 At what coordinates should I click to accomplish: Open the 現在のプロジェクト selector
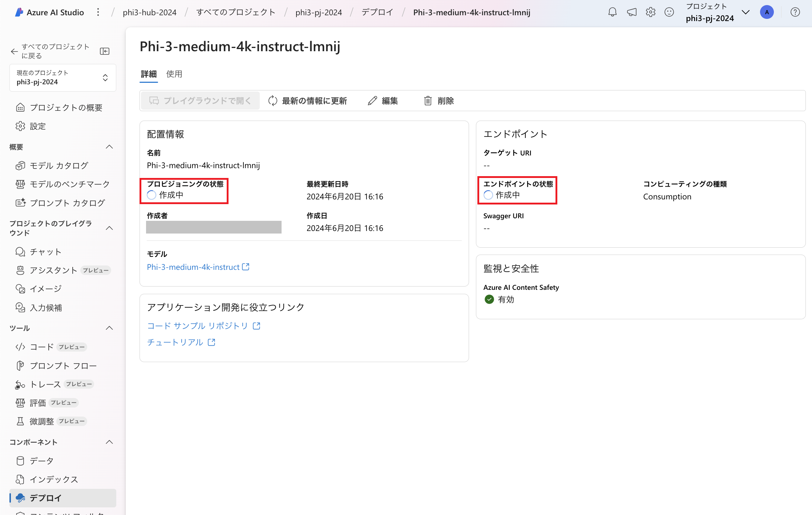(62, 78)
